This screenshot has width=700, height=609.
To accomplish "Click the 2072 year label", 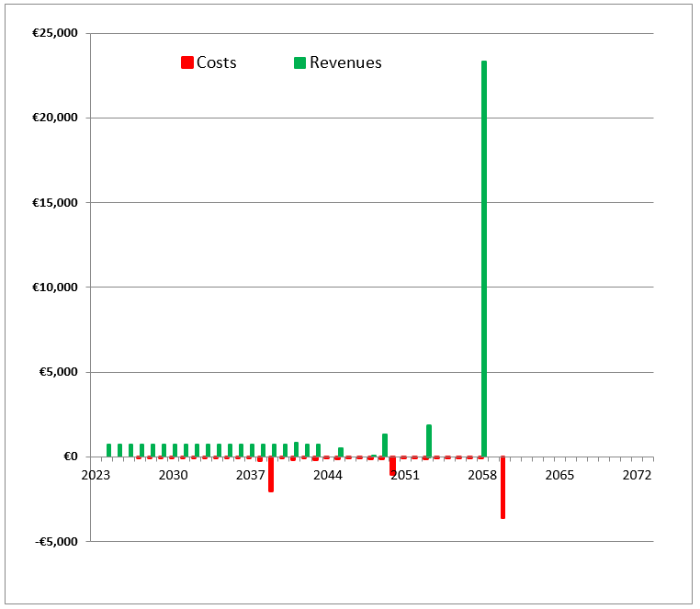I will [637, 475].
